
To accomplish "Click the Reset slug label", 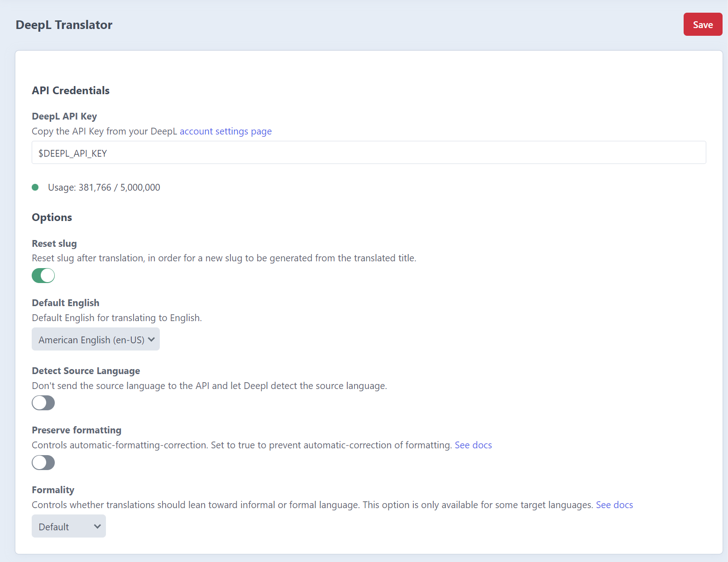I will click(54, 244).
